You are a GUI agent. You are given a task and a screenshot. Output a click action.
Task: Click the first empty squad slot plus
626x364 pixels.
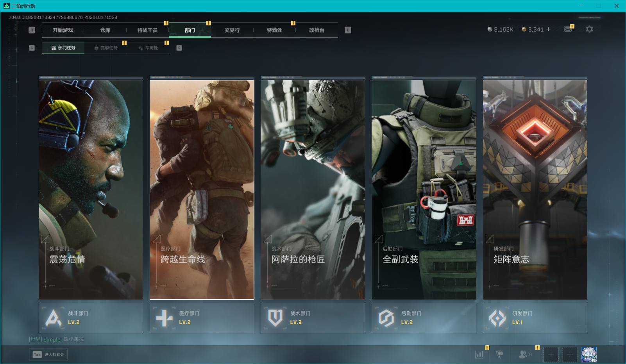(551, 355)
